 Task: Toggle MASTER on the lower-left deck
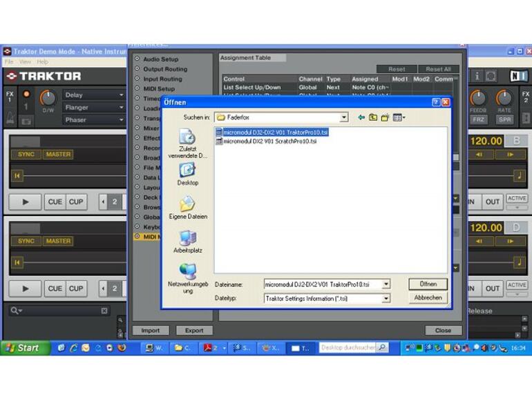(58, 241)
